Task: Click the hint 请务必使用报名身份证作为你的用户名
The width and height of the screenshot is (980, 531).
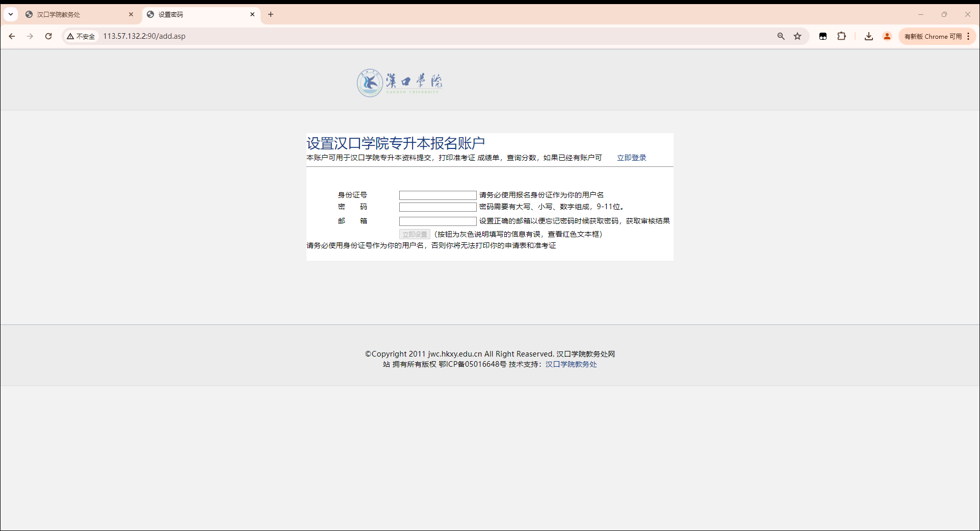Action: coord(541,195)
